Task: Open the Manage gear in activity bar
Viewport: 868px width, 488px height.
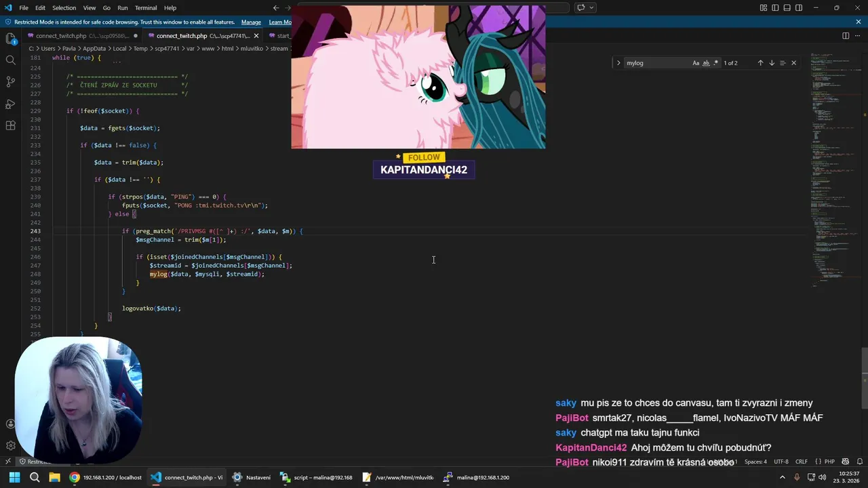Action: pyautogui.click(x=10, y=445)
